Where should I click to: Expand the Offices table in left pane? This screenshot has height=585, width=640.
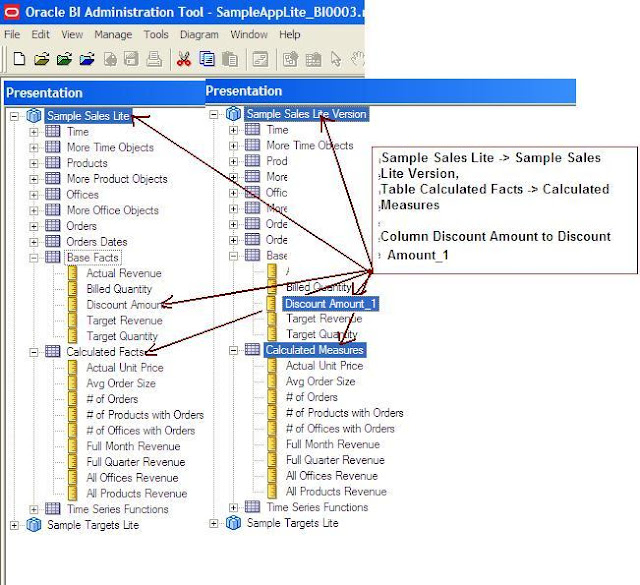point(34,195)
